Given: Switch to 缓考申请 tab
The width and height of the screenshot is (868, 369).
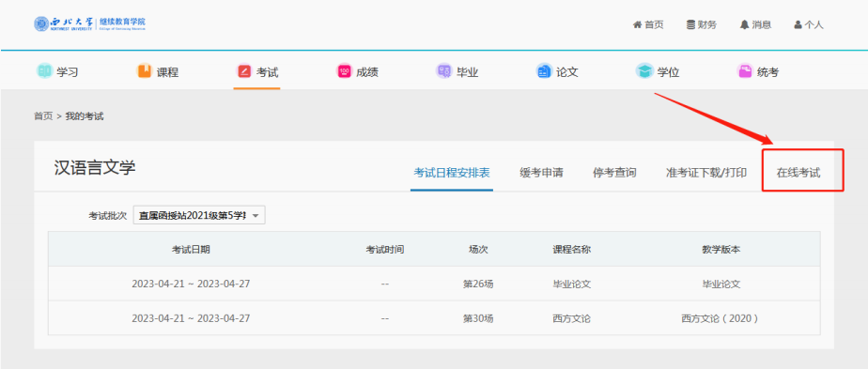Looking at the screenshot, I should 541,173.
